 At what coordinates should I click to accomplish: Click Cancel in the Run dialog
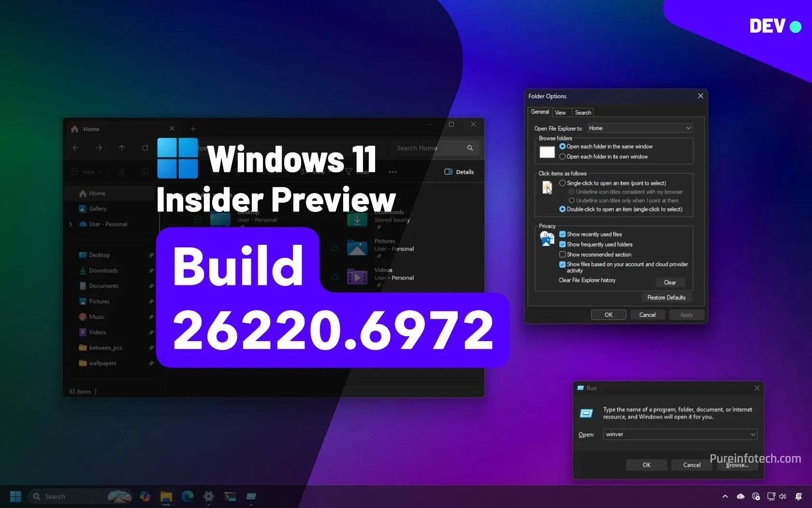coord(692,465)
